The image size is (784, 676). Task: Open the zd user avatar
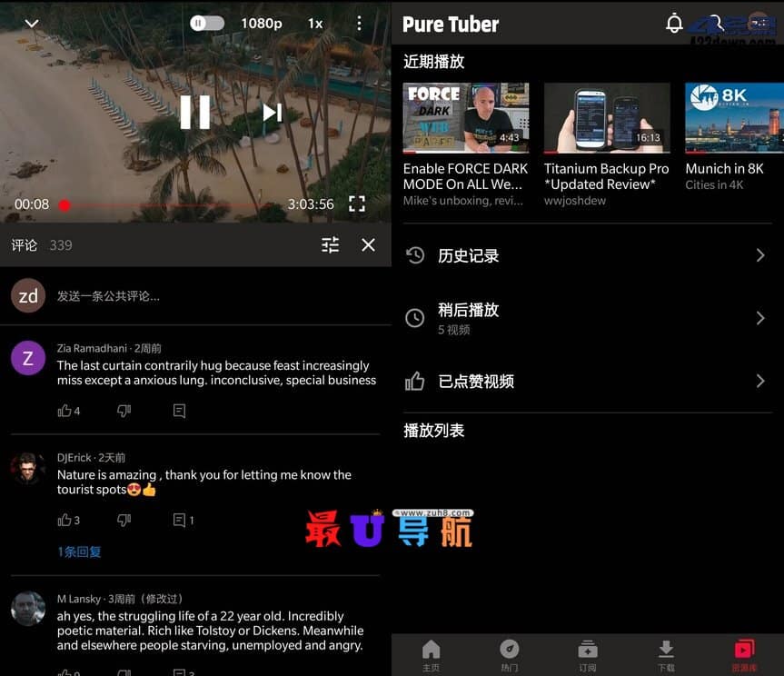28,295
